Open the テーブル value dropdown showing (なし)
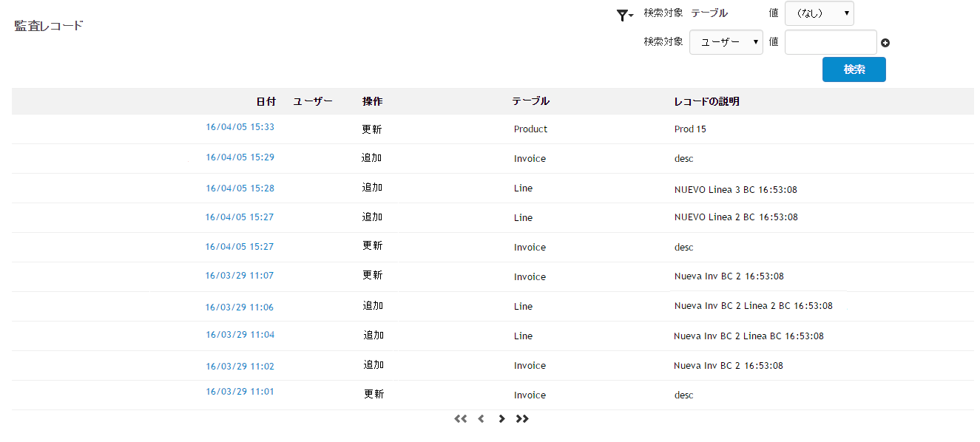The height and width of the screenshot is (442, 980). [x=820, y=13]
